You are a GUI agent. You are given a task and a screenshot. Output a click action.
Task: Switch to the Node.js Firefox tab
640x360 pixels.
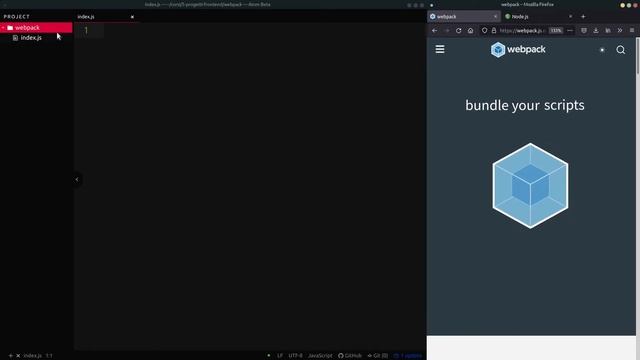[538, 16]
